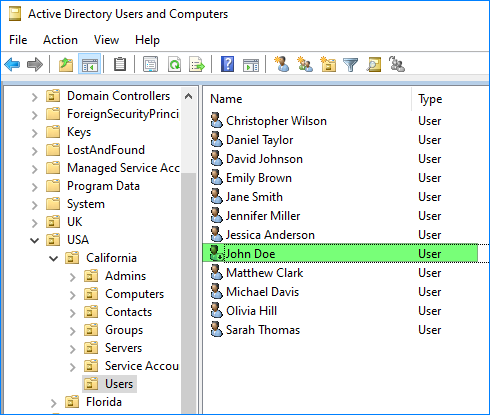This screenshot has height=415, width=490.
Task: Collapse the California organizational unit
Action: [x=53, y=258]
